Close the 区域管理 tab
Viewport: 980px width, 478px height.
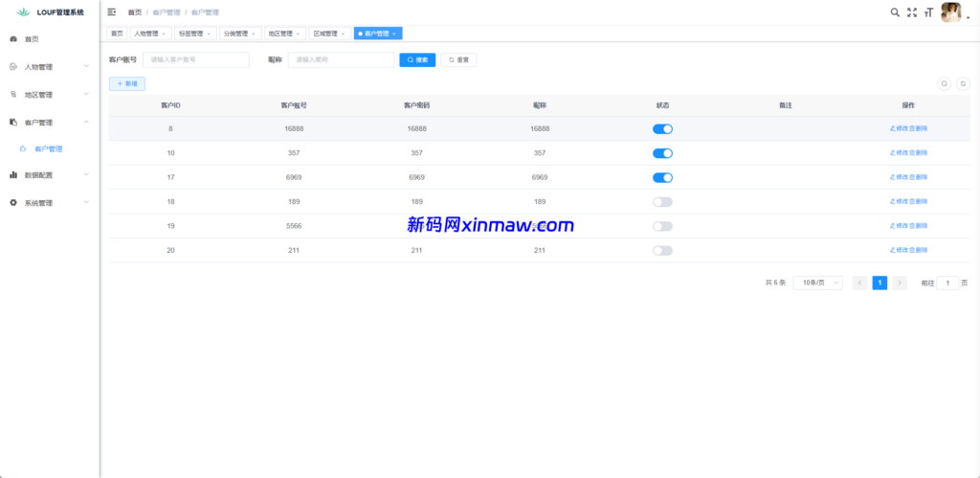pyautogui.click(x=343, y=34)
